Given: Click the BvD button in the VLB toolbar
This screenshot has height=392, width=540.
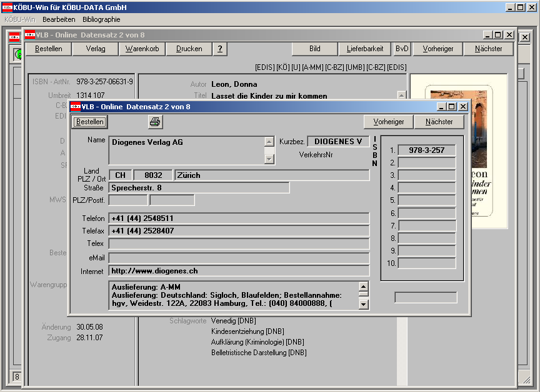Looking at the screenshot, I should 402,49.
